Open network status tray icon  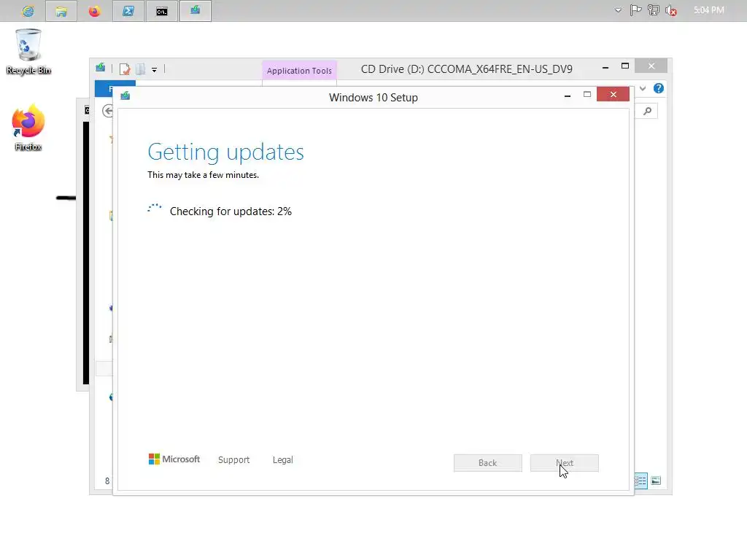click(x=653, y=10)
